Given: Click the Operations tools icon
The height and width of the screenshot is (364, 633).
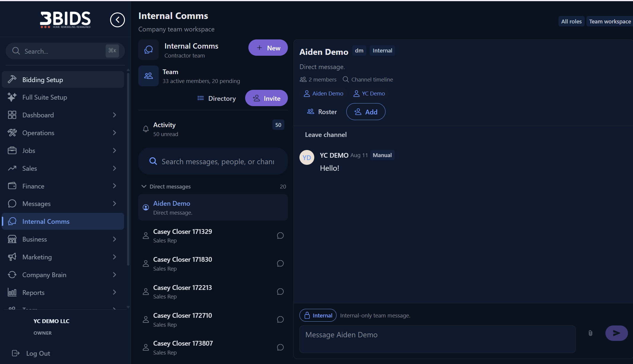Looking at the screenshot, I should pos(12,132).
